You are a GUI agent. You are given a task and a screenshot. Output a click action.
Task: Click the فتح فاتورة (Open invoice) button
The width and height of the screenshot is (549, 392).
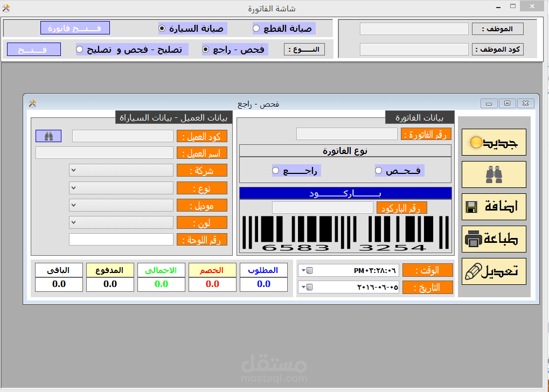pyautogui.click(x=75, y=28)
